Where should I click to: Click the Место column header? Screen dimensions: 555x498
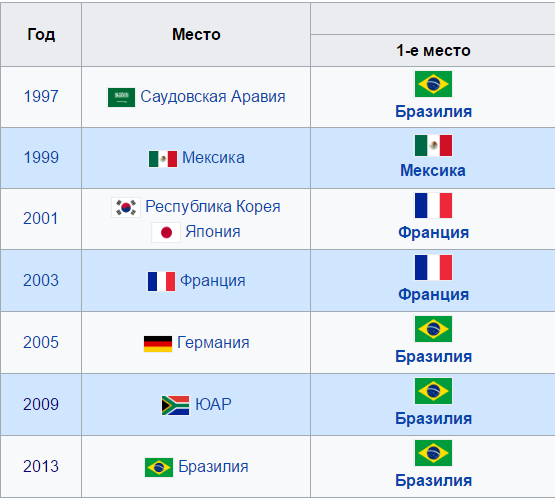click(x=196, y=34)
